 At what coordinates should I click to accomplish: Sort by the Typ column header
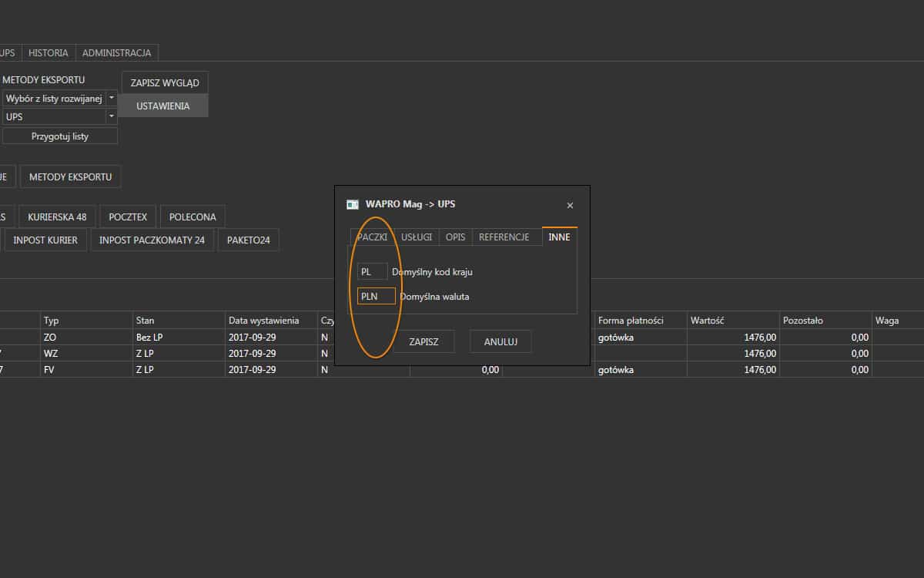[86, 320]
